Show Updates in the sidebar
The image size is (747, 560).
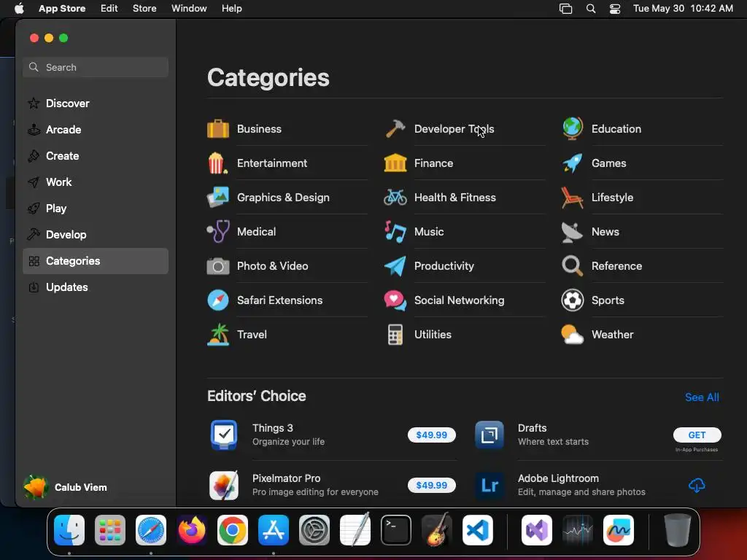click(x=96, y=287)
